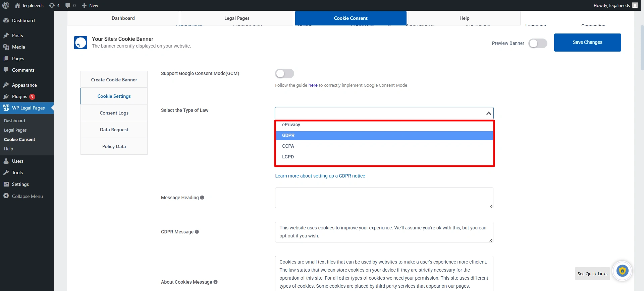644x291 pixels.
Task: Click the comments bubble icon in admin bar
Action: click(x=68, y=5)
